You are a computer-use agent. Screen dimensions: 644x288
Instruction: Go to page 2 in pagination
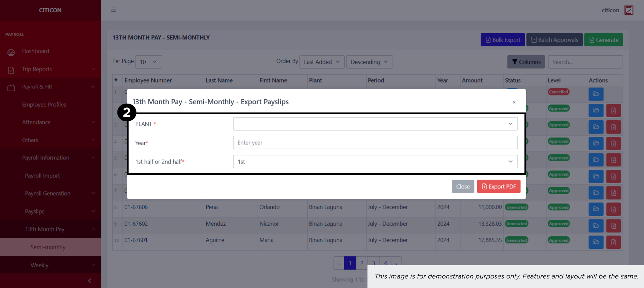tap(362, 263)
